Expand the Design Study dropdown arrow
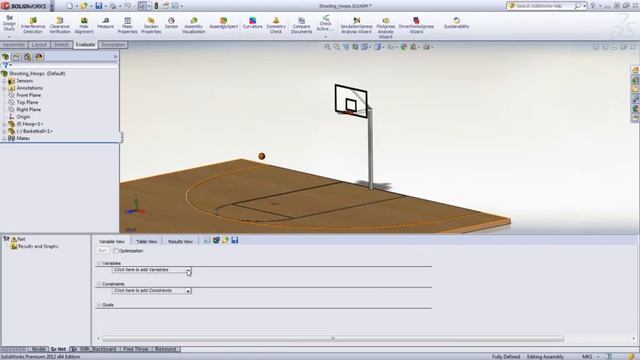Viewport: 640px width, 360px height. pyautogui.click(x=9, y=36)
